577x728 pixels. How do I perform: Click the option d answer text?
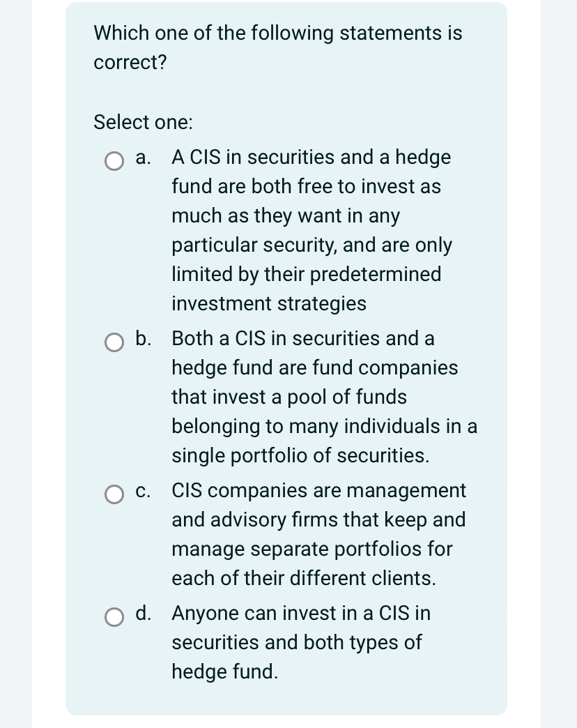pyautogui.click(x=301, y=642)
